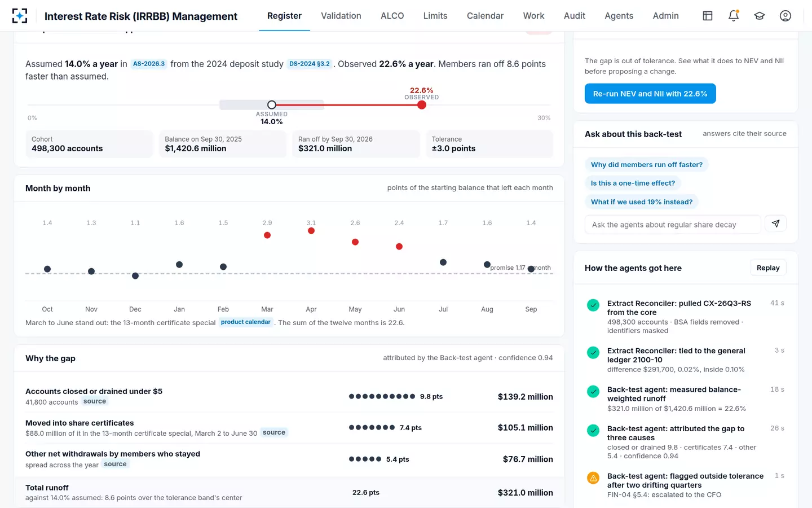Viewport: 812px width, 508px height.
Task: Open the layout panel icon in the header
Action: pos(708,16)
